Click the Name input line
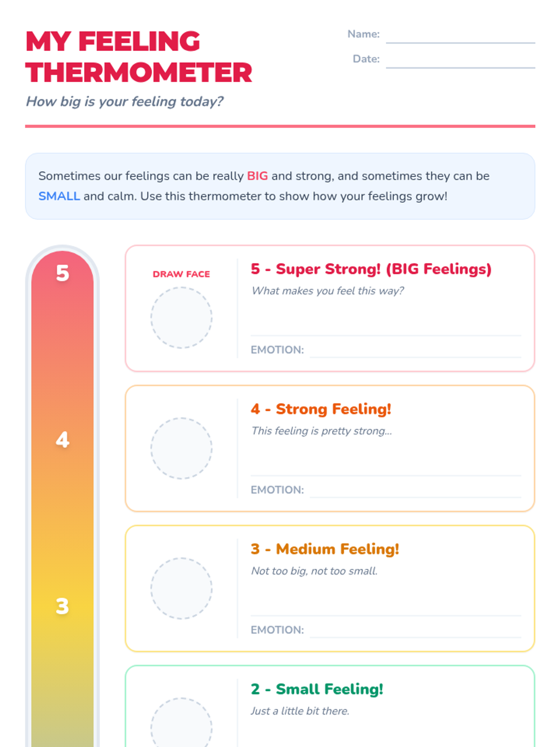 point(460,36)
